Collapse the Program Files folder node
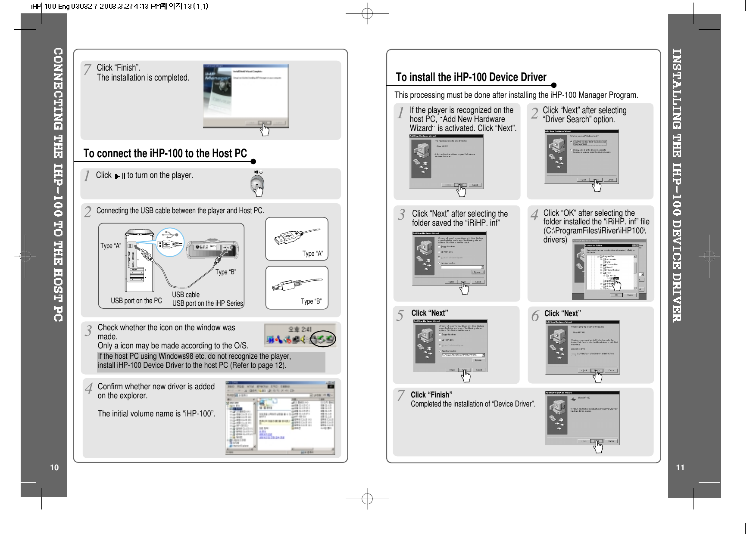 pos(598,257)
